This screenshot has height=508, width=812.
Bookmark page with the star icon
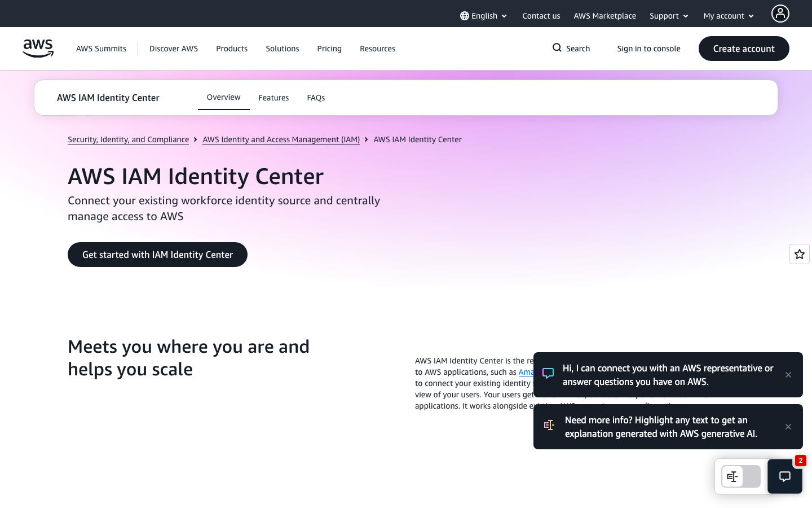point(800,254)
